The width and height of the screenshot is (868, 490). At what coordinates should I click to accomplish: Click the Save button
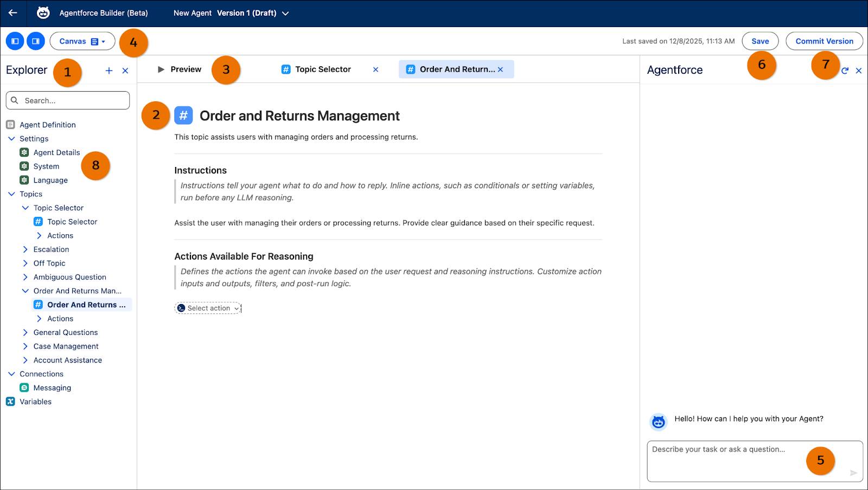coord(759,41)
